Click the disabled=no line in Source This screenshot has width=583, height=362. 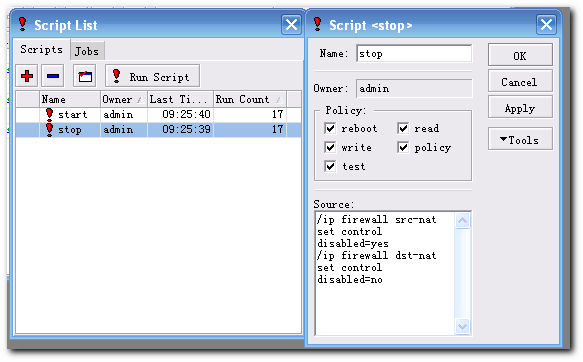pyautogui.click(x=350, y=280)
